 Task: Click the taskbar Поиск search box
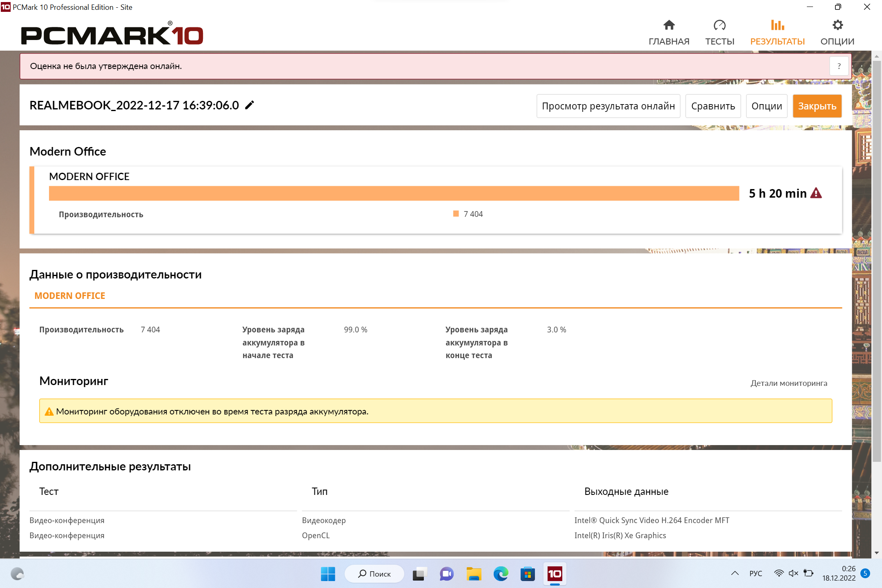pyautogui.click(x=374, y=574)
